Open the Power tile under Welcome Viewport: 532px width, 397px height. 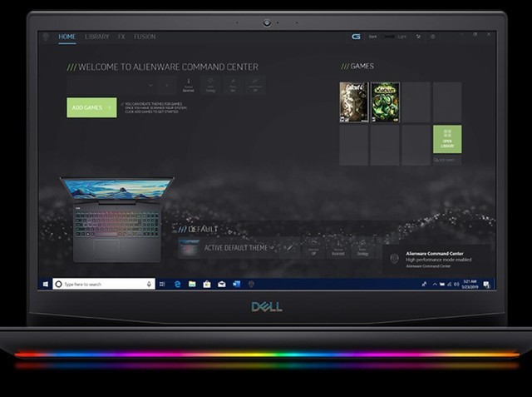(x=233, y=85)
